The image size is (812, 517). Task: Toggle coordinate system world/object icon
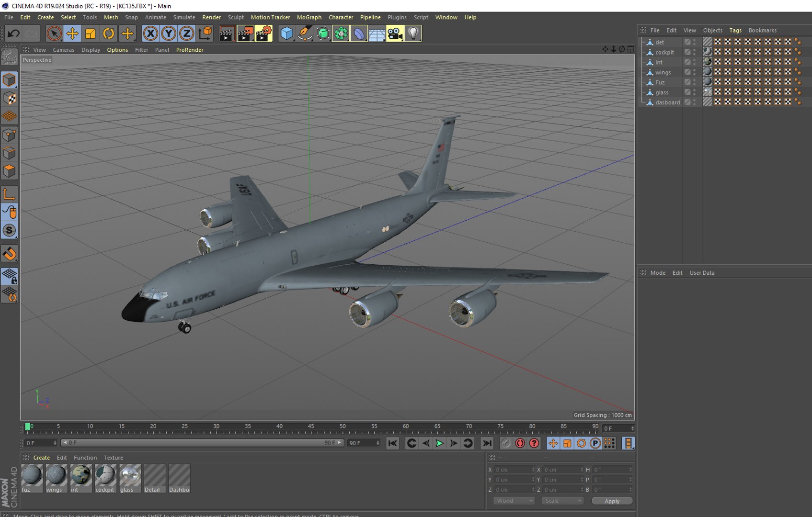click(x=205, y=34)
